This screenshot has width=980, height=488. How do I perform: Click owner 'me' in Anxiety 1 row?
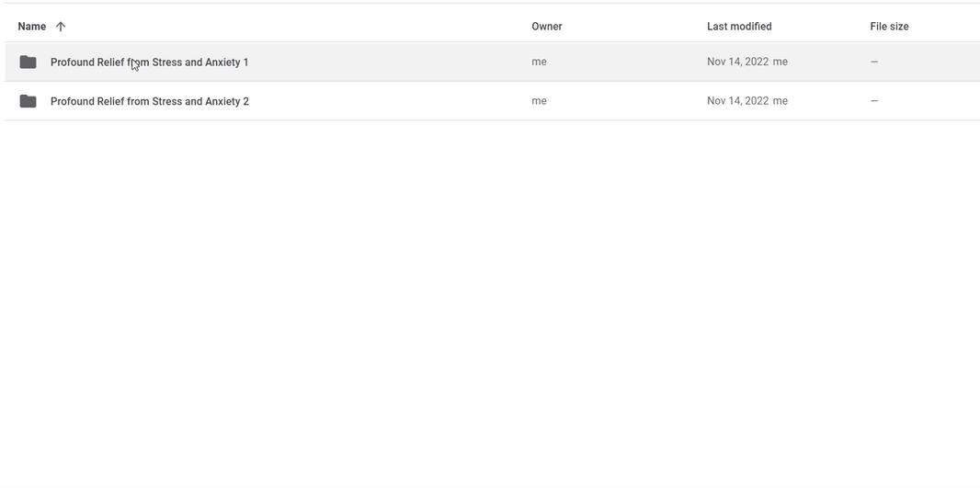point(539,62)
